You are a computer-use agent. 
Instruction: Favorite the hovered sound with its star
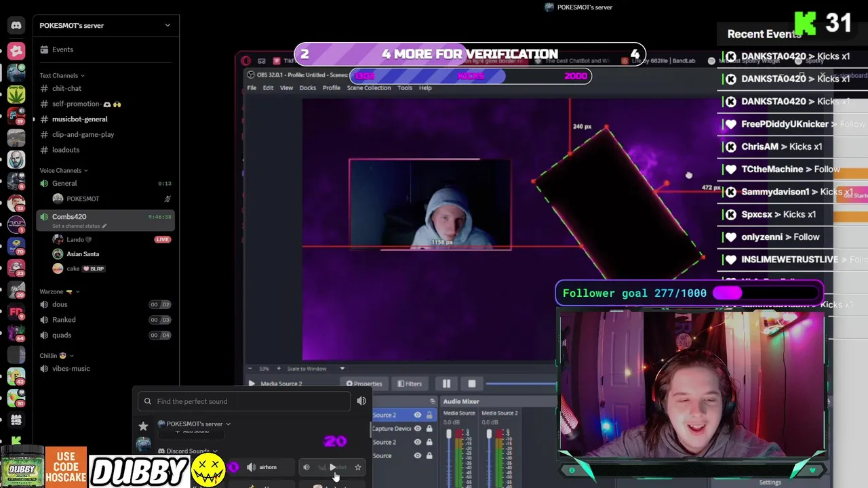point(358,467)
